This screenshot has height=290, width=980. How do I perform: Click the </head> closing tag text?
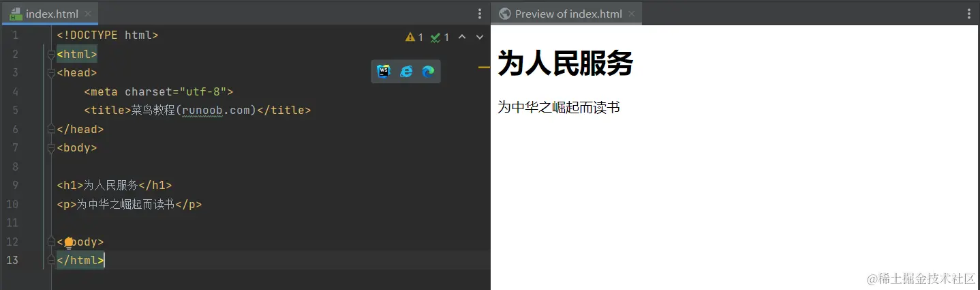(x=80, y=129)
